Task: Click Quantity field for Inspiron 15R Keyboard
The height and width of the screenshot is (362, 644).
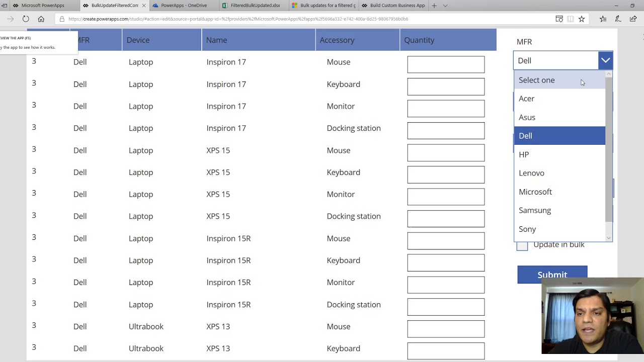Action: tap(446, 263)
